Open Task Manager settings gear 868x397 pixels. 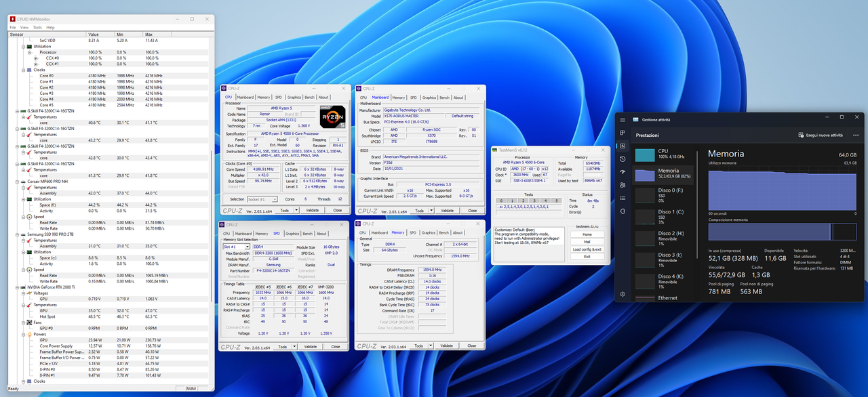pos(623,294)
